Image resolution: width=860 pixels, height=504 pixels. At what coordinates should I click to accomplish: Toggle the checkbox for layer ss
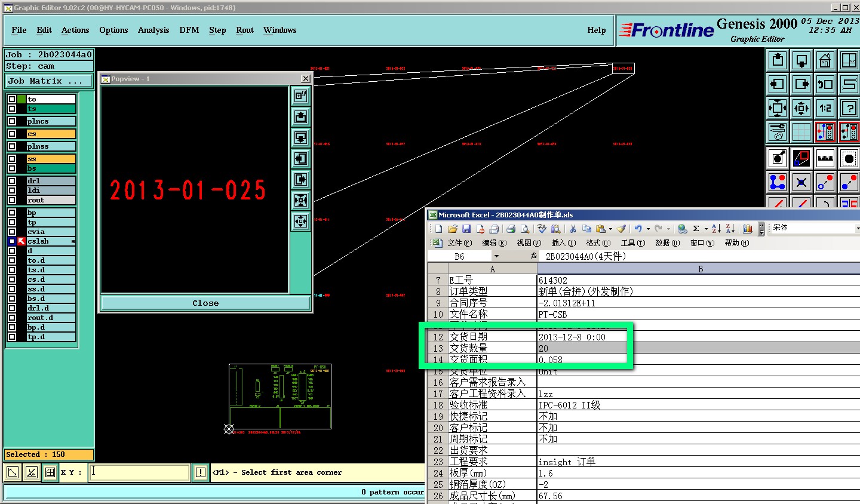point(12,159)
